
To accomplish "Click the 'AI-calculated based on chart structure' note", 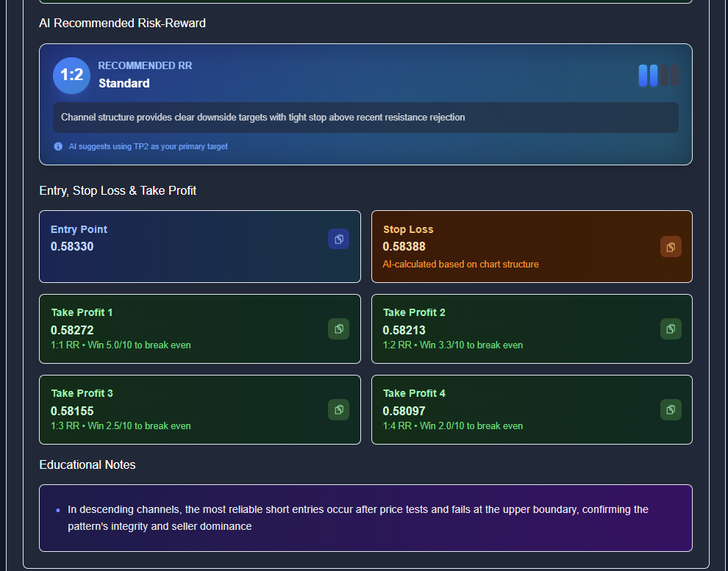I will pos(460,264).
